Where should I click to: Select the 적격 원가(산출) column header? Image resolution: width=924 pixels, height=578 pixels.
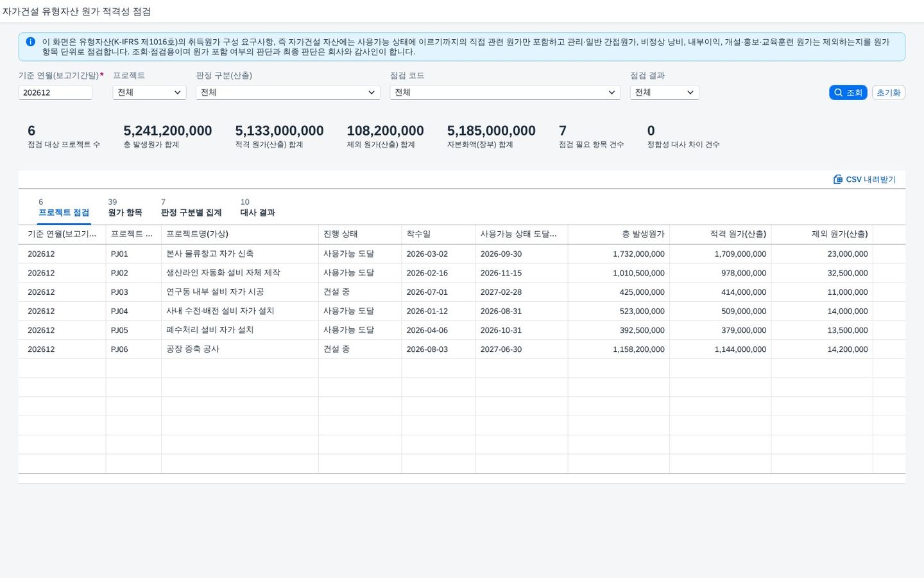click(x=721, y=234)
